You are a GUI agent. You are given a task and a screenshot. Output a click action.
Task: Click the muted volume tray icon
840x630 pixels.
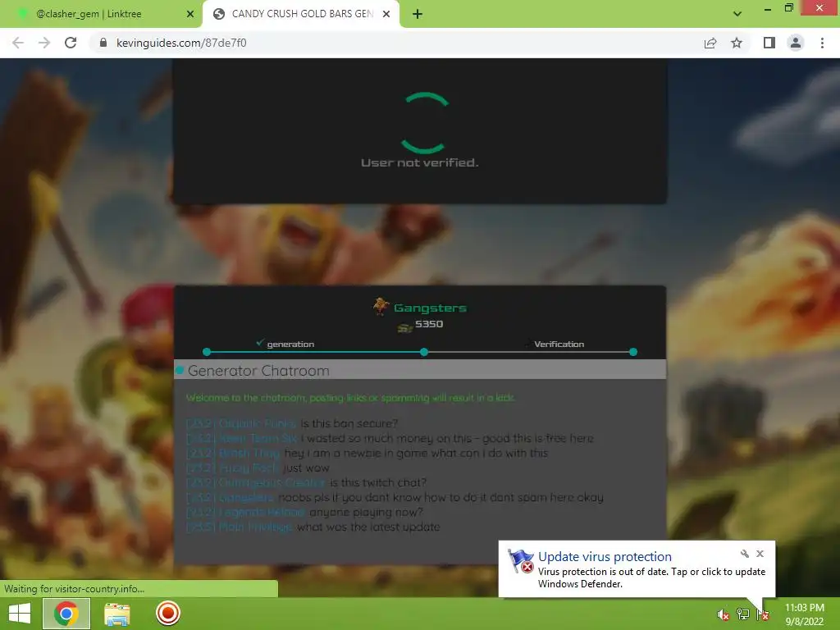tap(723, 614)
